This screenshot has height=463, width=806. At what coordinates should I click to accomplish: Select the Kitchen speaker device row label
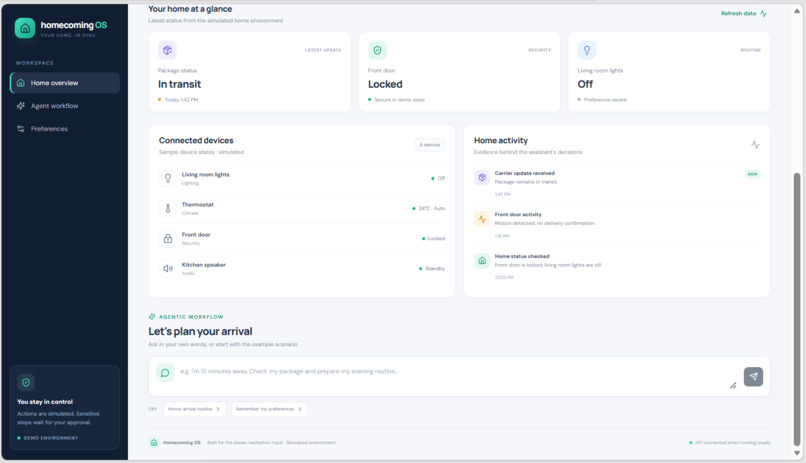204,265
